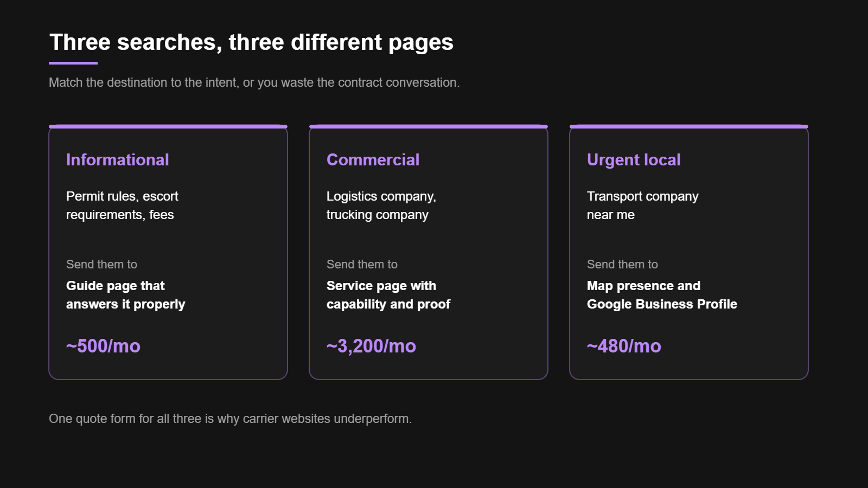Viewport: 868px width, 488px height.
Task: Click 'Guide page that answers it properly'
Action: pos(126,295)
